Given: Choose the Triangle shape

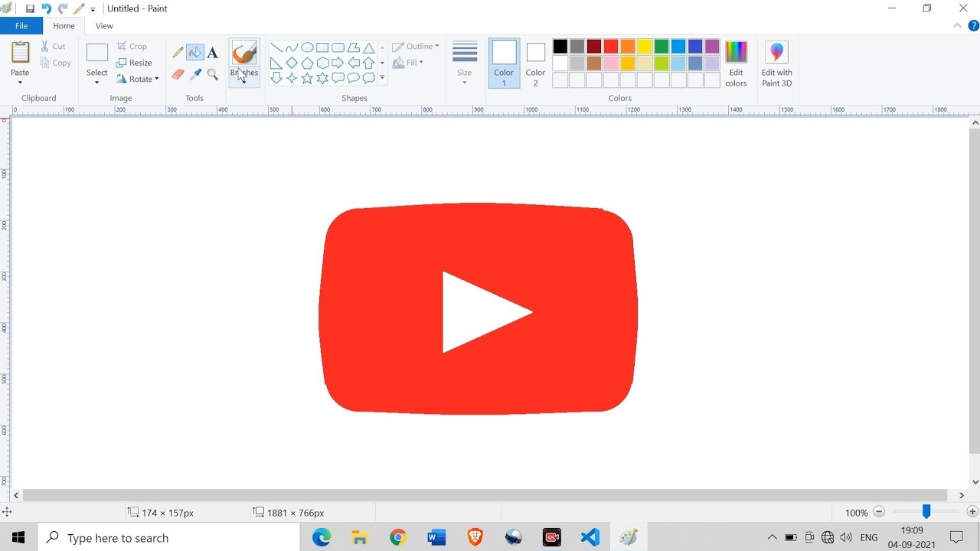Looking at the screenshot, I should click(x=368, y=47).
